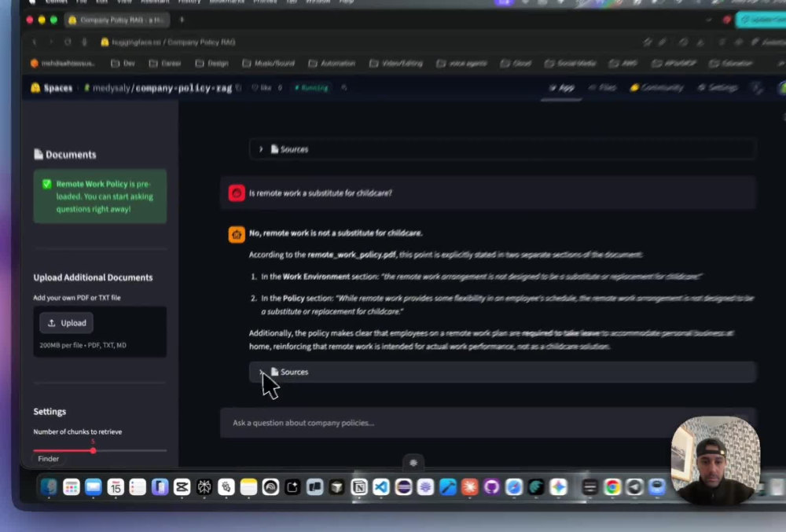Image resolution: width=786 pixels, height=532 pixels.
Task: Adjust the number of chunks slider handle
Action: point(94,450)
